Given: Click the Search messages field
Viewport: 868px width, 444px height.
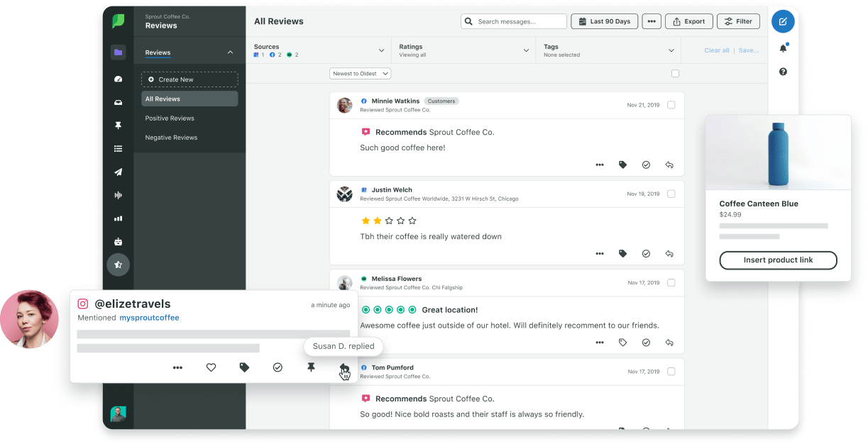Looking at the screenshot, I should [x=514, y=21].
